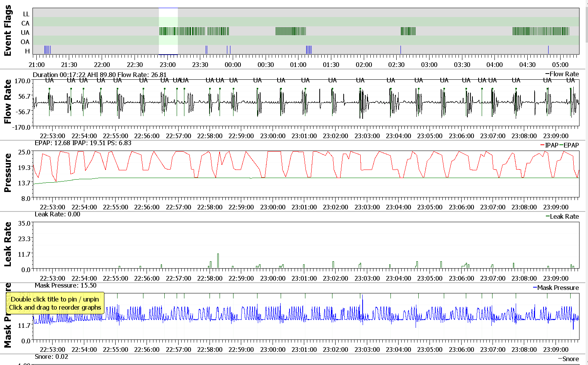This screenshot has width=588, height=365.
Task: Click 23:00:00 on the Flow Rate time axis
Action: tap(273, 136)
